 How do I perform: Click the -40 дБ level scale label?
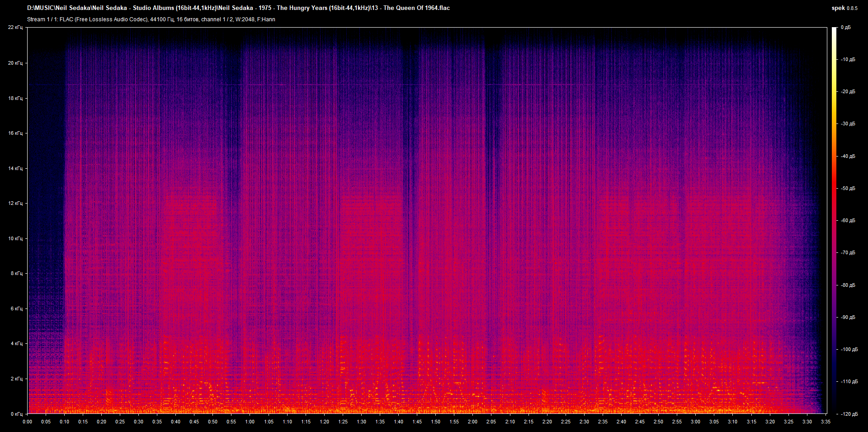point(848,156)
